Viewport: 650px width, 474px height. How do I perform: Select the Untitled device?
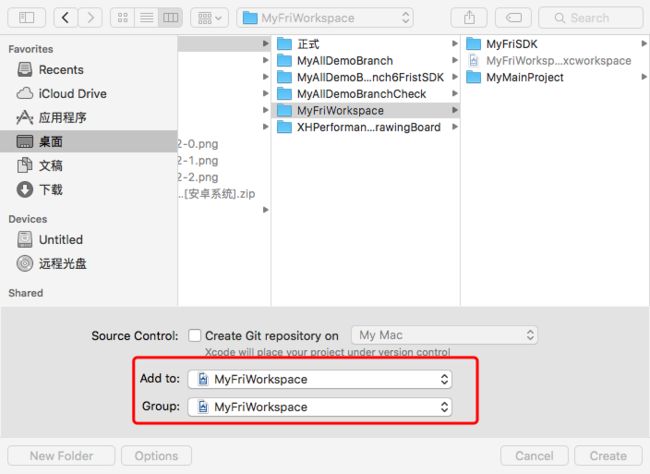(x=89, y=239)
